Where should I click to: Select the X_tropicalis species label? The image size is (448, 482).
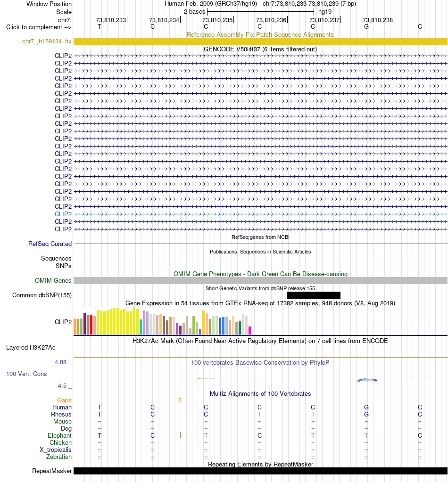tap(56, 449)
